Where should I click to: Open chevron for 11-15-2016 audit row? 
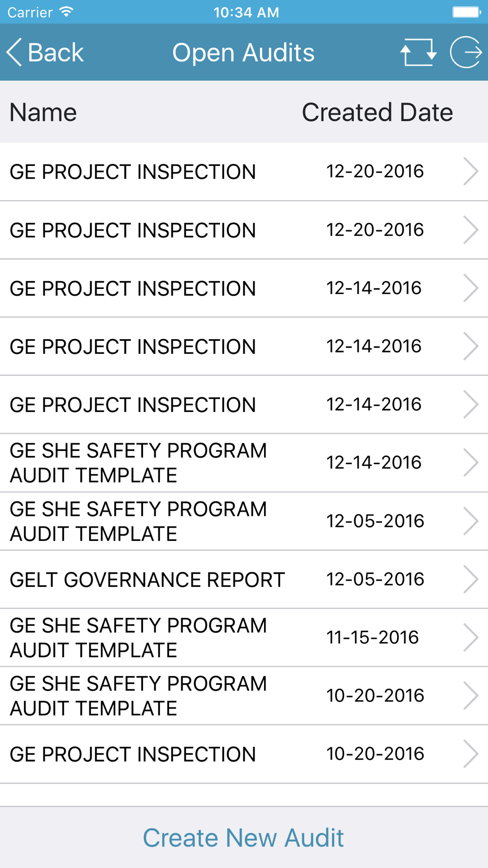coord(470,638)
